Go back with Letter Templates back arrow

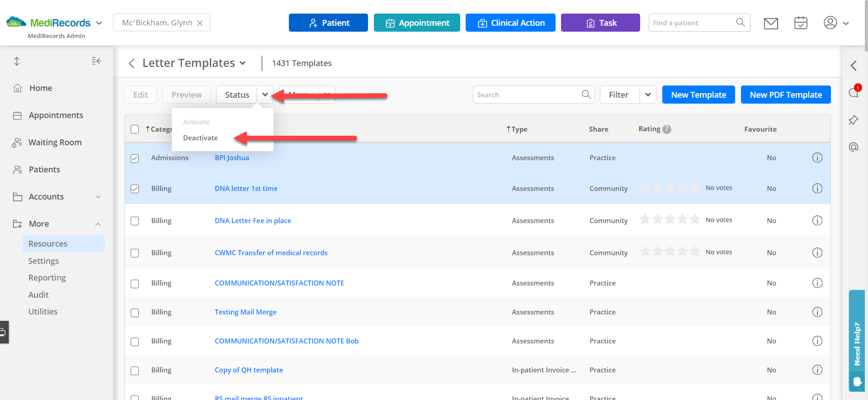tap(132, 63)
